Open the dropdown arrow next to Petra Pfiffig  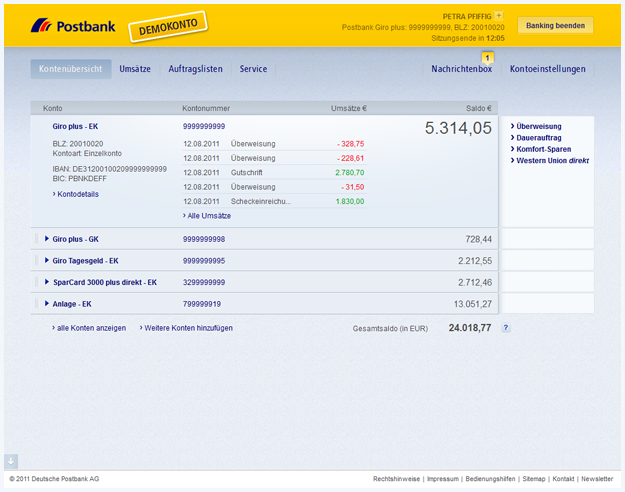pos(499,16)
